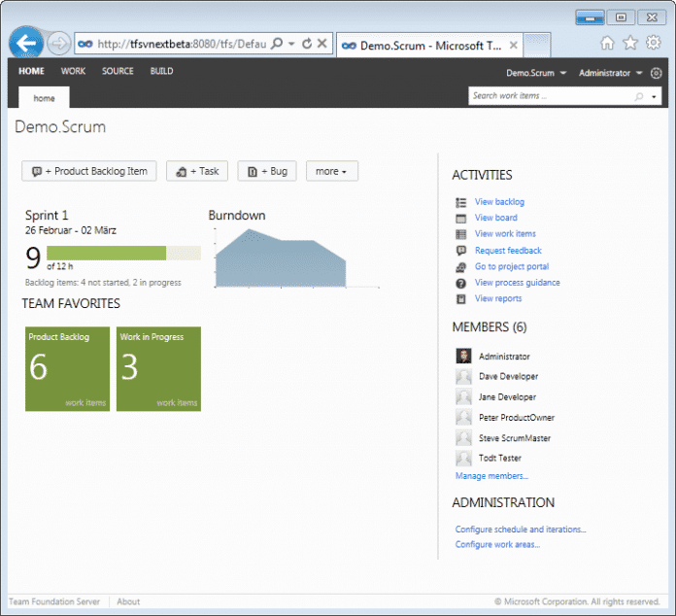Expand the 'more' dropdown button
676x616 pixels.
coord(332,171)
